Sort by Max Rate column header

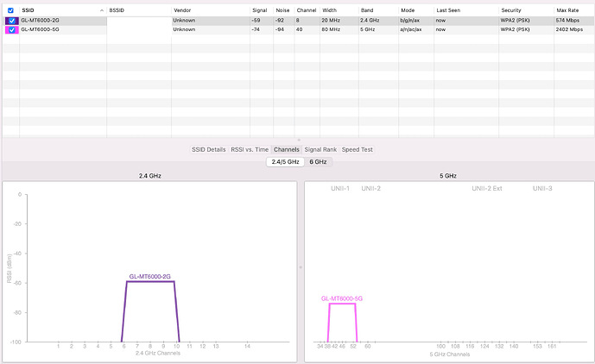pyautogui.click(x=567, y=10)
